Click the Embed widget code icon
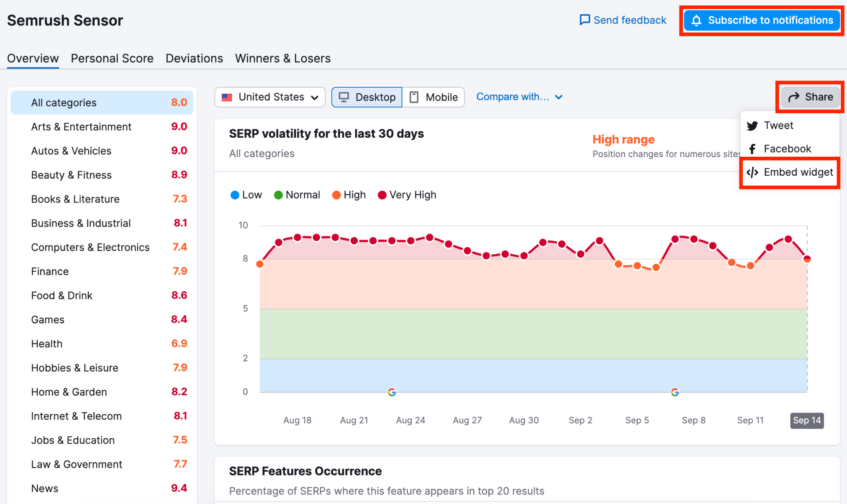 coord(753,172)
